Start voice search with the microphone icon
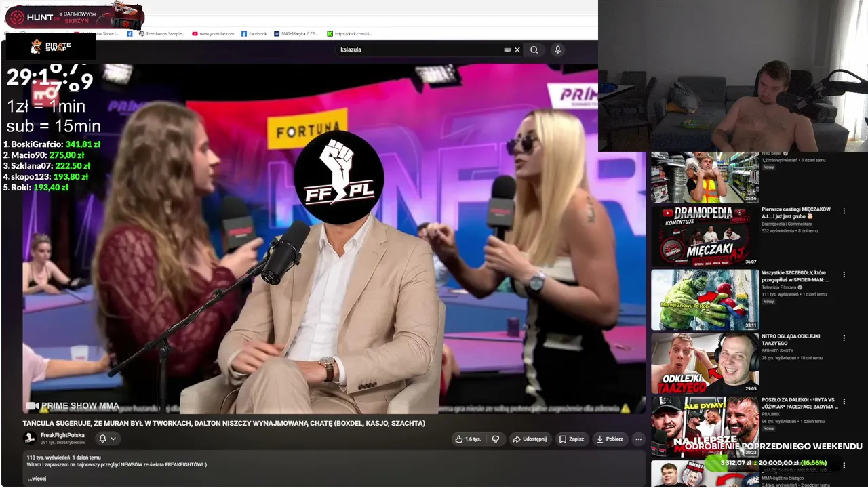Image resolution: width=868 pixels, height=488 pixels. [x=557, y=49]
